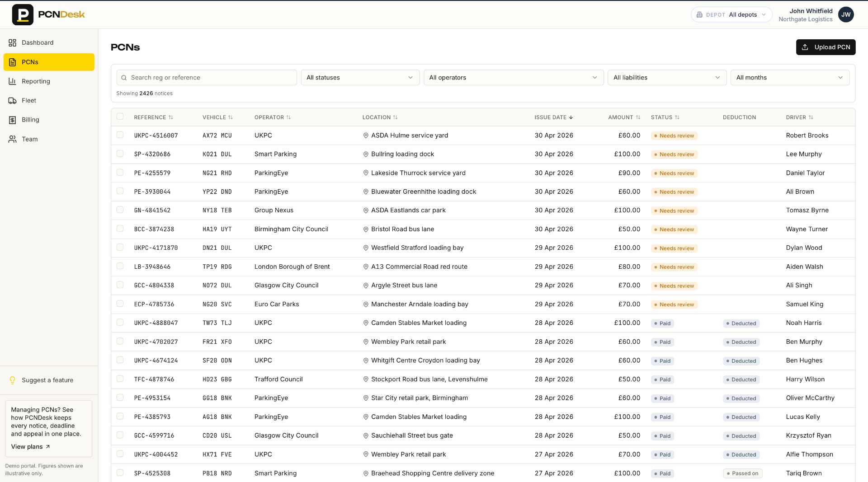Screen dimensions: 868x482
Task: Sort by Location using its sort arrows
Action: [x=395, y=117]
